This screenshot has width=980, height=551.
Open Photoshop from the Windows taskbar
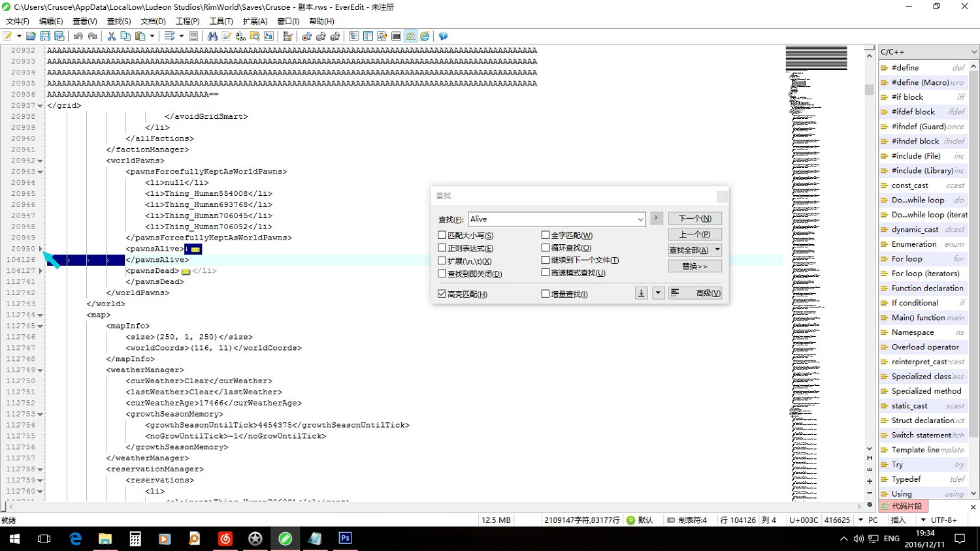tap(345, 539)
